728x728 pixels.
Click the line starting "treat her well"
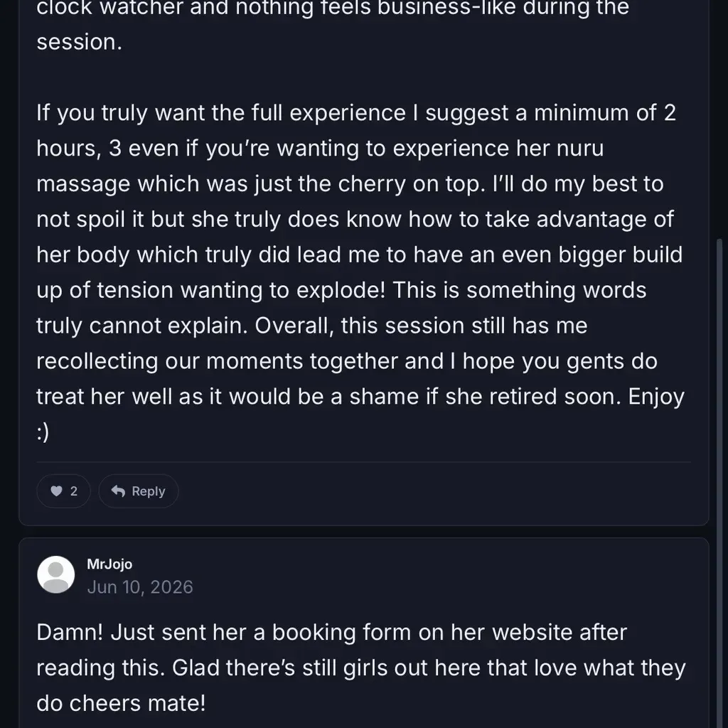coord(360,397)
